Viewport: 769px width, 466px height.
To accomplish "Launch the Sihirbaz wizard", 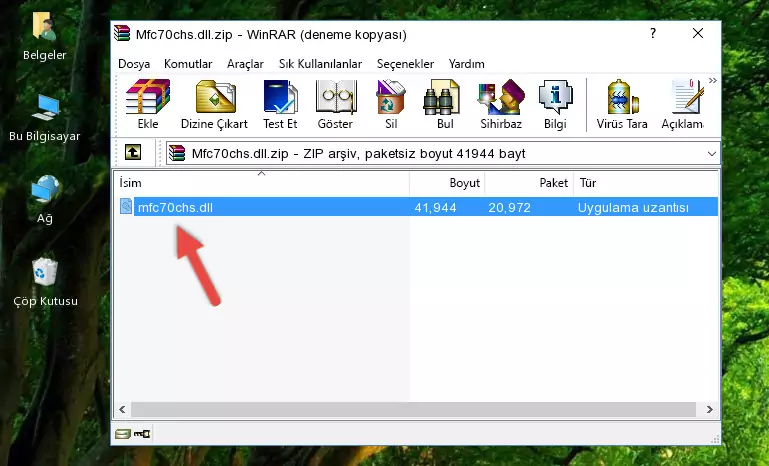I will point(501,104).
